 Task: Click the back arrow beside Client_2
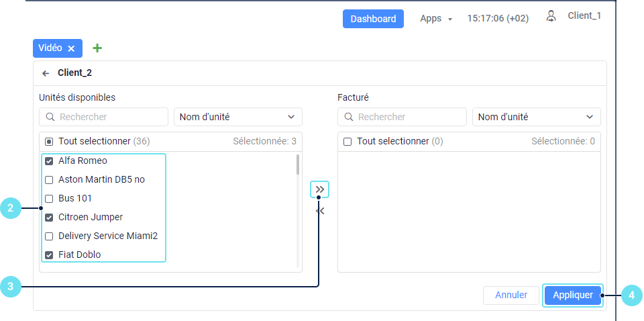(46, 73)
